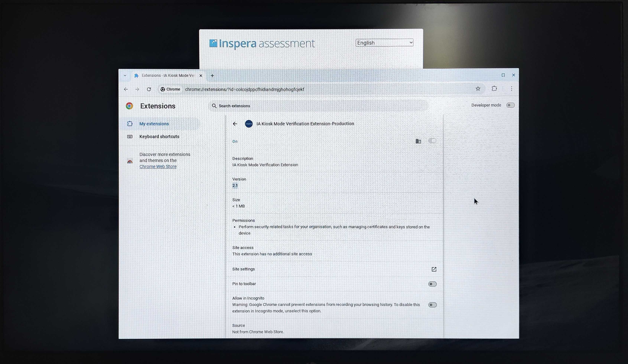Click the browser forward arrow
This screenshot has height=364, width=628.
click(137, 89)
